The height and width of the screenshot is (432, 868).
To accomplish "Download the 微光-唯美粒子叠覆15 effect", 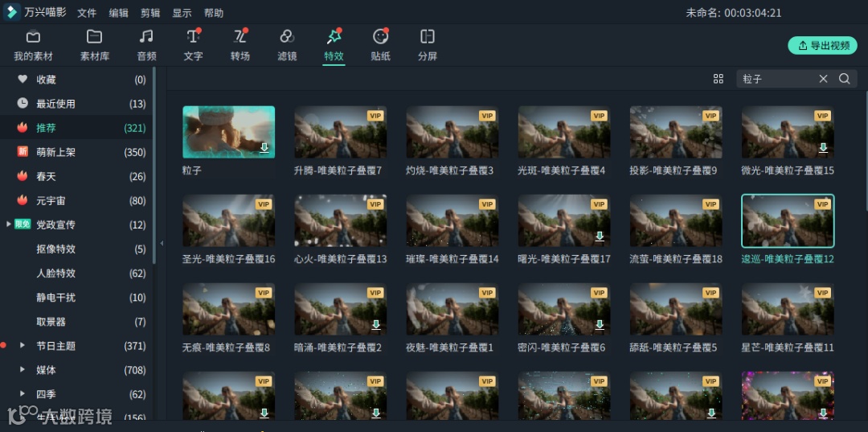I will pos(823,148).
